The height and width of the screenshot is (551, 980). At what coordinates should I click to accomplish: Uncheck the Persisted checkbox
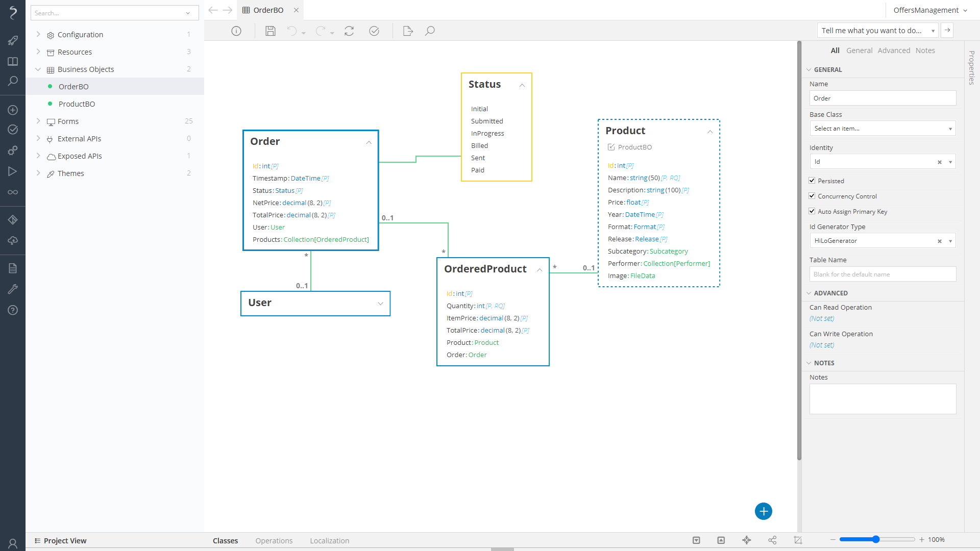point(812,181)
